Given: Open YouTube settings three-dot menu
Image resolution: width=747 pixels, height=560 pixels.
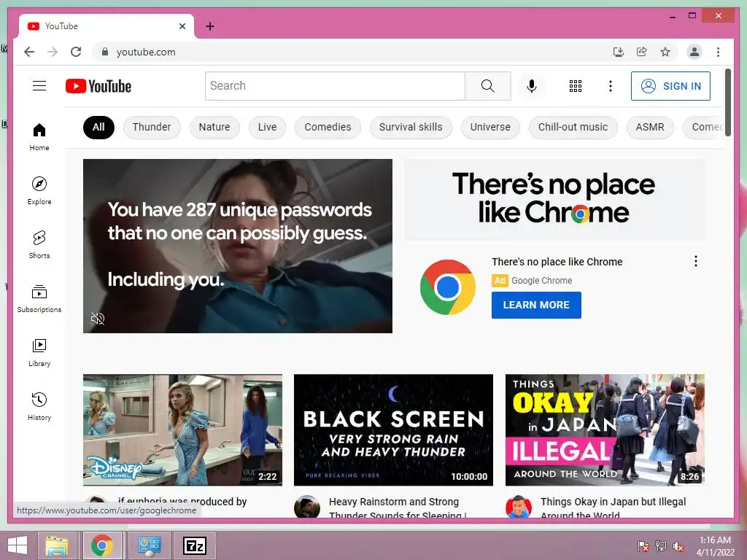Looking at the screenshot, I should [x=611, y=86].
